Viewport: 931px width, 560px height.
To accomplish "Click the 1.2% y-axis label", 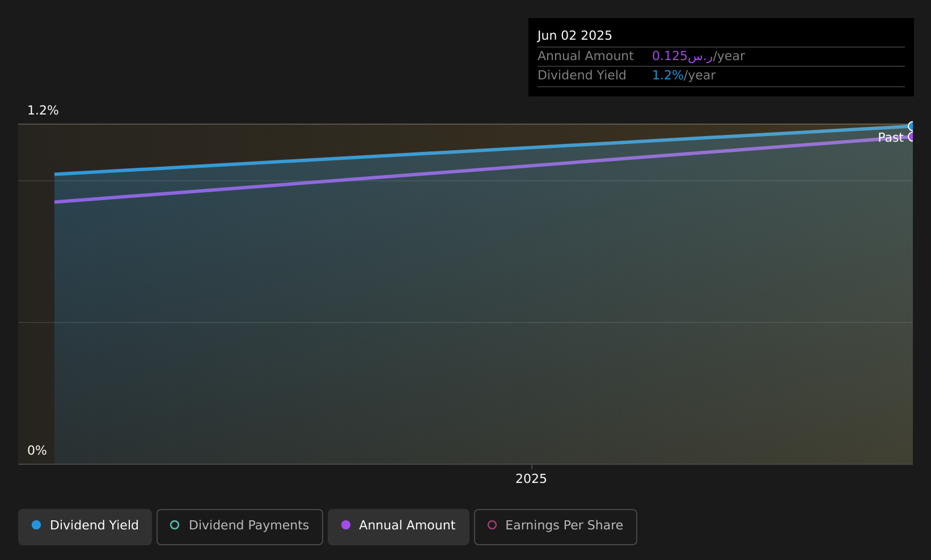I will [x=43, y=111].
